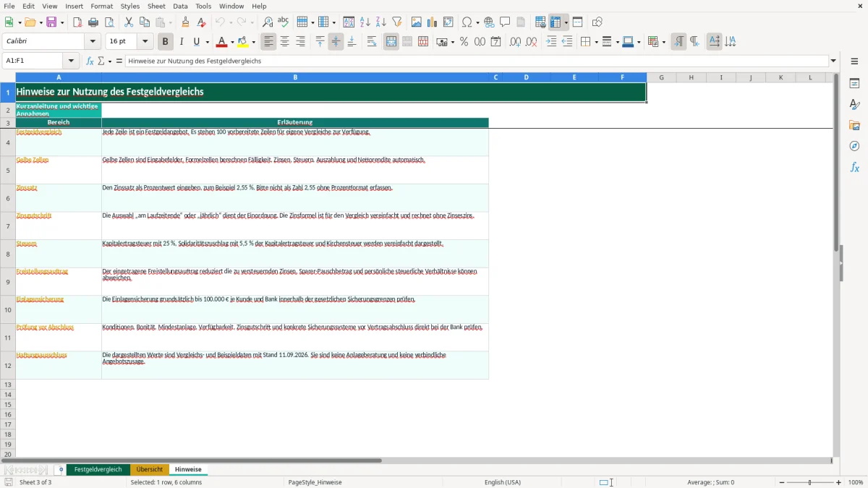Click English (USA) language in status bar
868x488 pixels.
click(502, 482)
